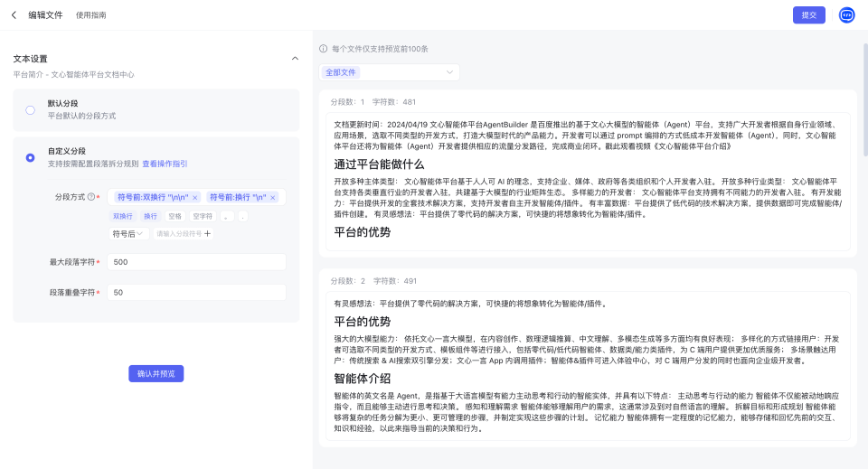Toggle the Chinese period 。 chip
Viewport: 868px width, 469px height.
click(x=226, y=216)
